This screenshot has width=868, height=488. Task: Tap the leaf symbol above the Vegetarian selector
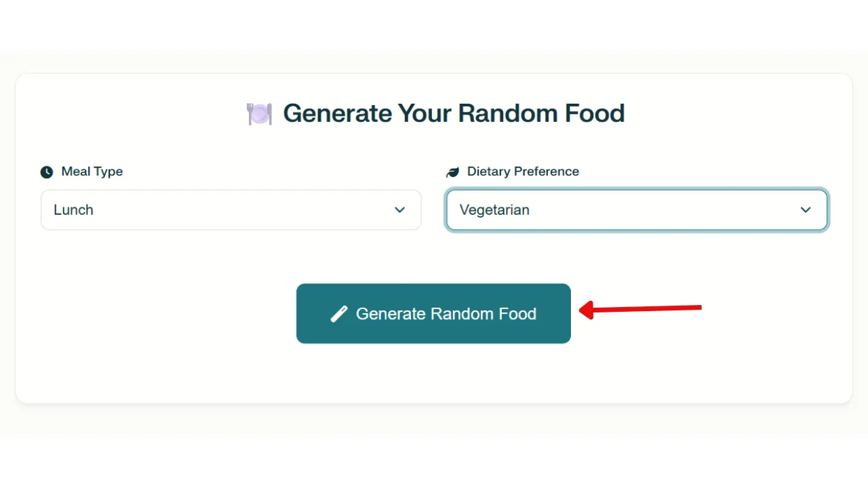click(x=452, y=171)
